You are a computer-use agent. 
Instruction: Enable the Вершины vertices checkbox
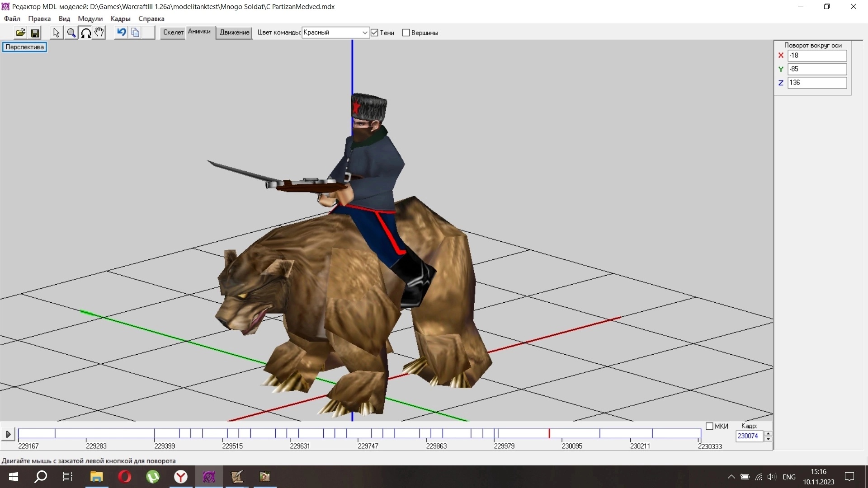406,33
